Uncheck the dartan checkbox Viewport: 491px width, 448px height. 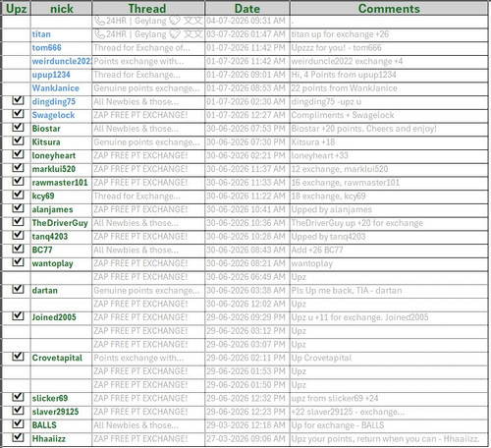click(18, 289)
